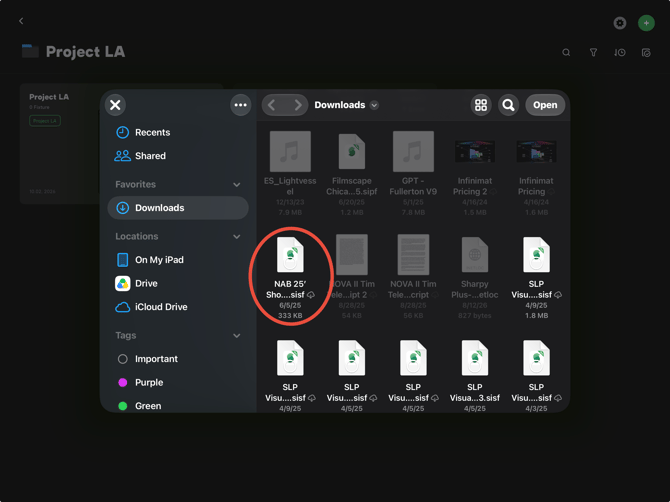Select Downloads in Favorites
Image resolution: width=670 pixels, height=502 pixels.
(178, 208)
